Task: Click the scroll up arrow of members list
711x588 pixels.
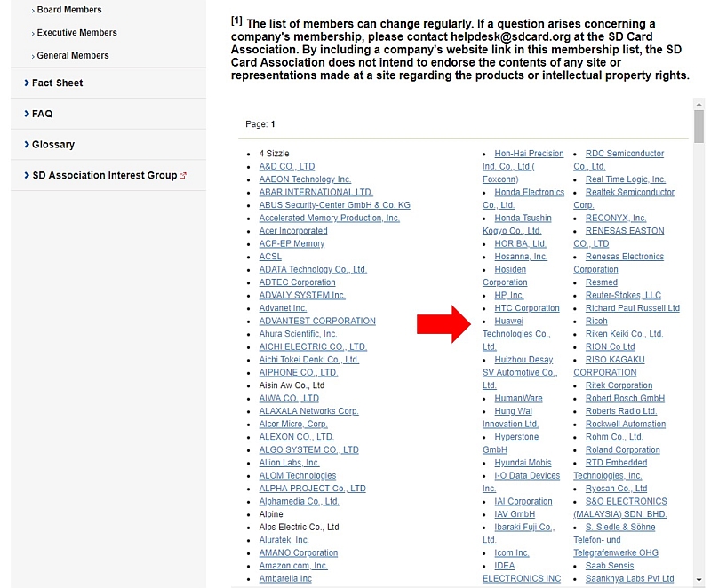Action: point(699,104)
